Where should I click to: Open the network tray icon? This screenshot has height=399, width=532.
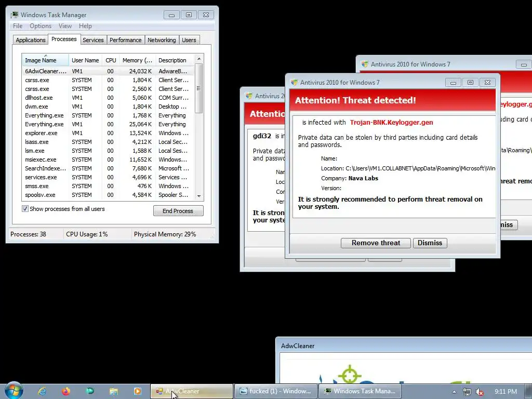tap(467, 392)
